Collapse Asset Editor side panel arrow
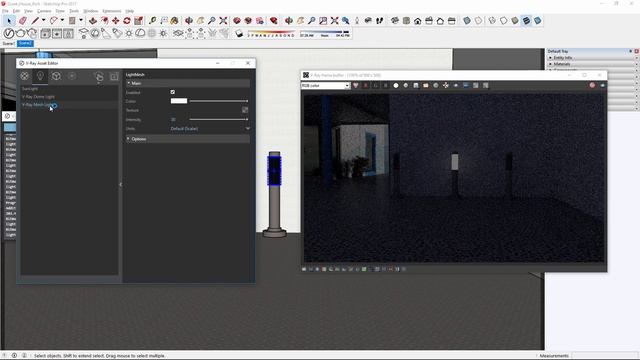This screenshot has width=640, height=360. click(120, 184)
